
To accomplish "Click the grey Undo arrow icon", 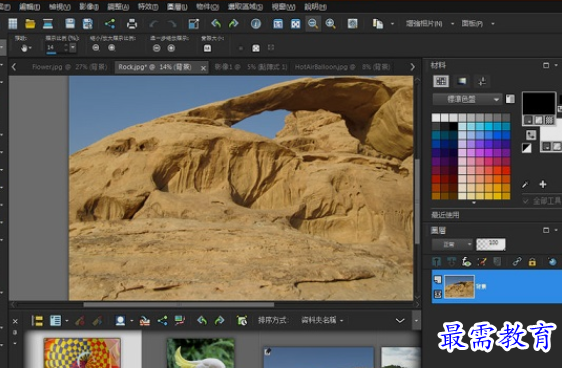I will click(154, 24).
